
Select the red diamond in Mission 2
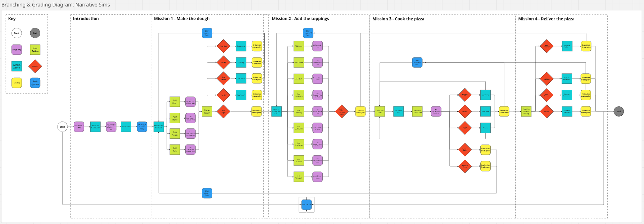click(x=341, y=111)
